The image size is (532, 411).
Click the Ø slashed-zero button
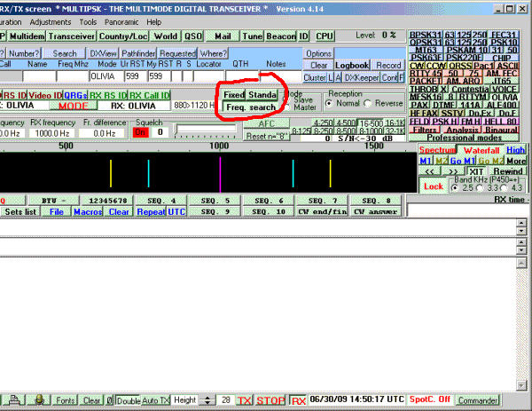coord(109,400)
